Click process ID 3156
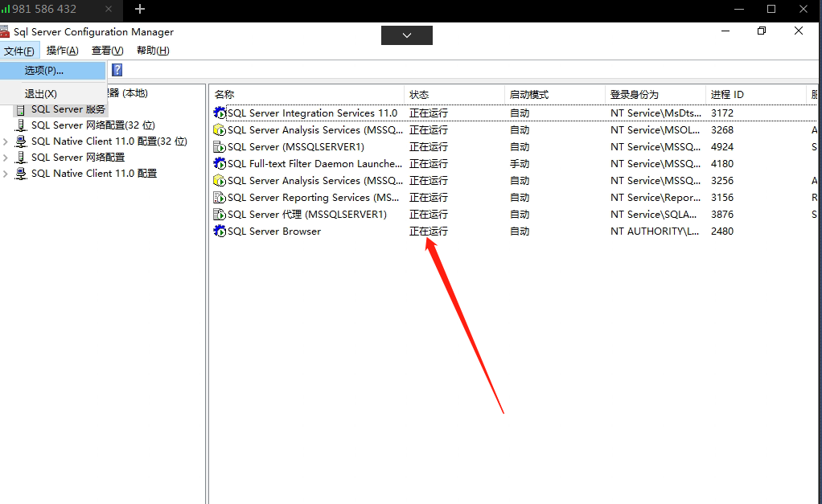 click(x=722, y=198)
